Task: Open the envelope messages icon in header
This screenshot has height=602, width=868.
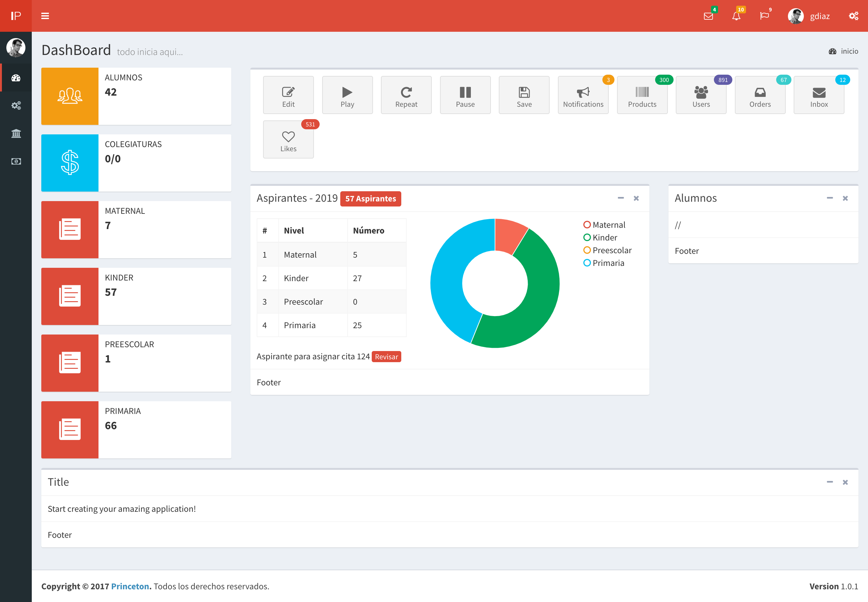Action: (x=709, y=16)
